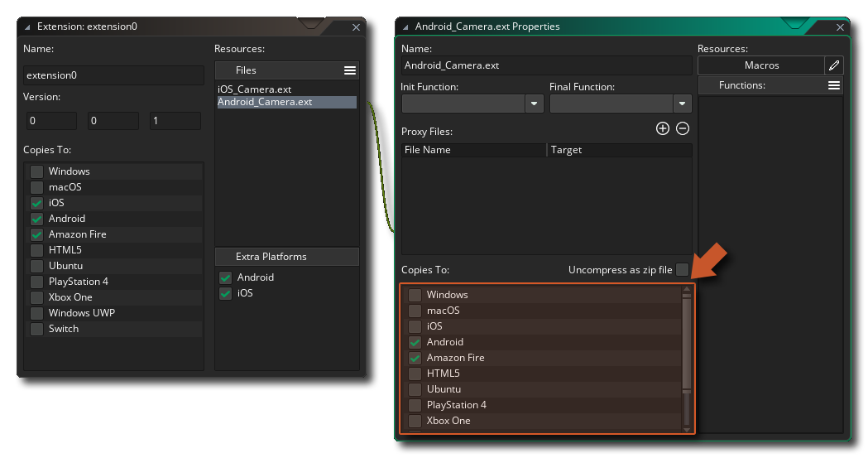Image resolution: width=868 pixels, height=458 pixels.
Task: Click the add proxy file plus icon
Action: [662, 128]
